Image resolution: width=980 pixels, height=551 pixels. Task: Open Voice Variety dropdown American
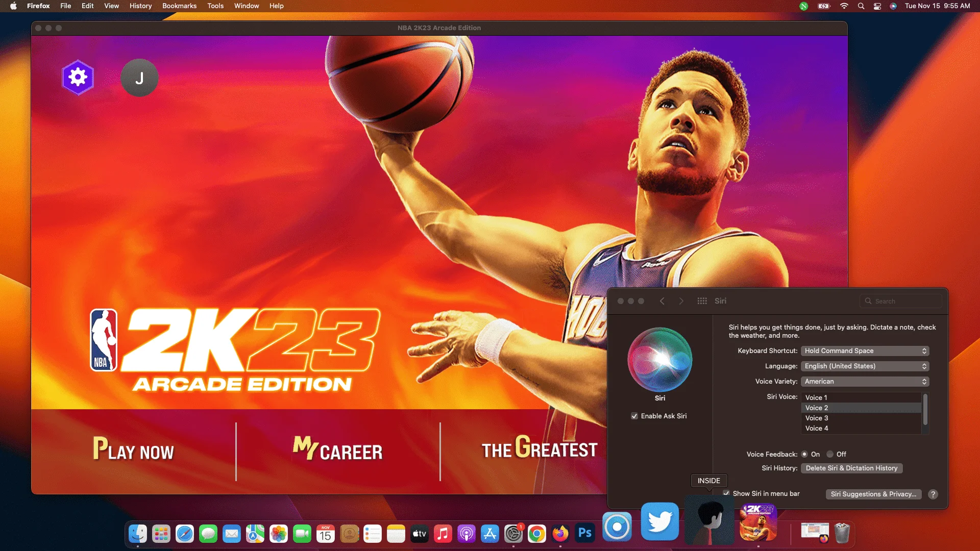coord(865,382)
